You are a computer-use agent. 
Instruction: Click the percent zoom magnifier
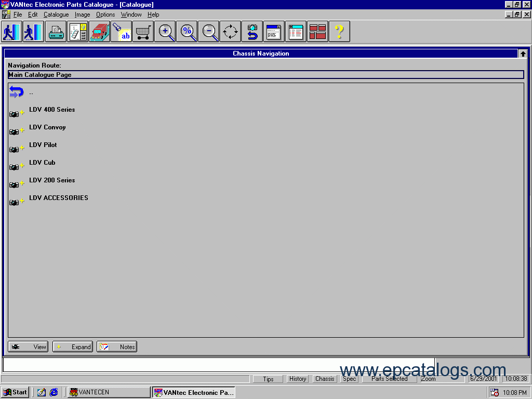(x=187, y=32)
